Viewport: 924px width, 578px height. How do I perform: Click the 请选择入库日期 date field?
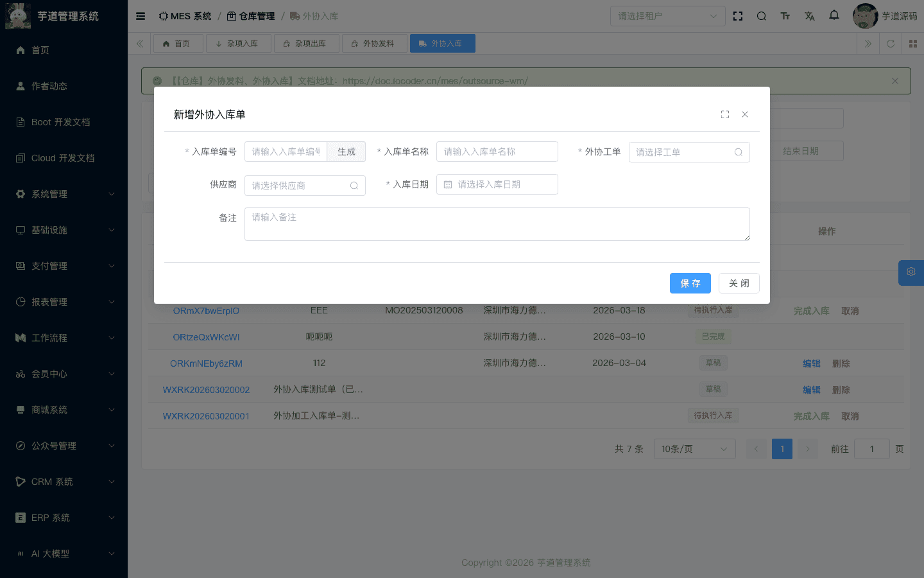click(497, 184)
